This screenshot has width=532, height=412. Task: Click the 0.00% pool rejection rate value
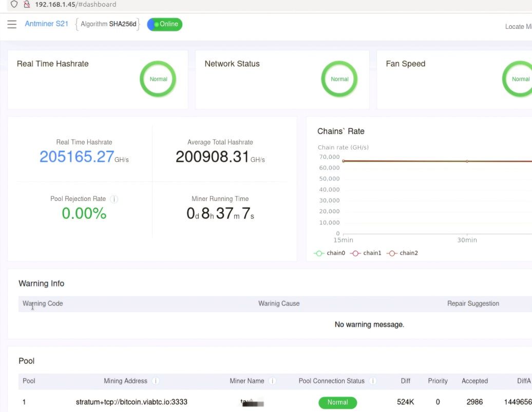coord(84,214)
